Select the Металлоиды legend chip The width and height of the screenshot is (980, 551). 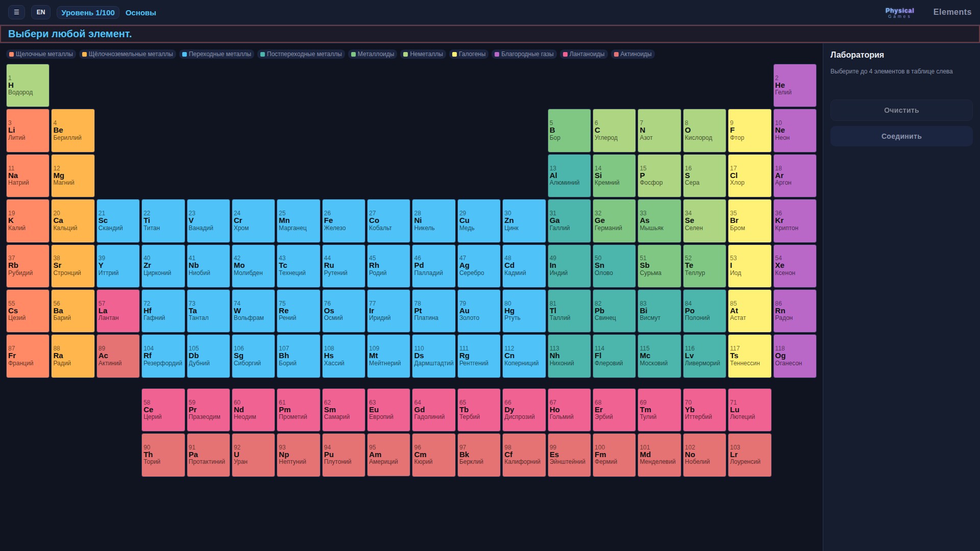(373, 54)
